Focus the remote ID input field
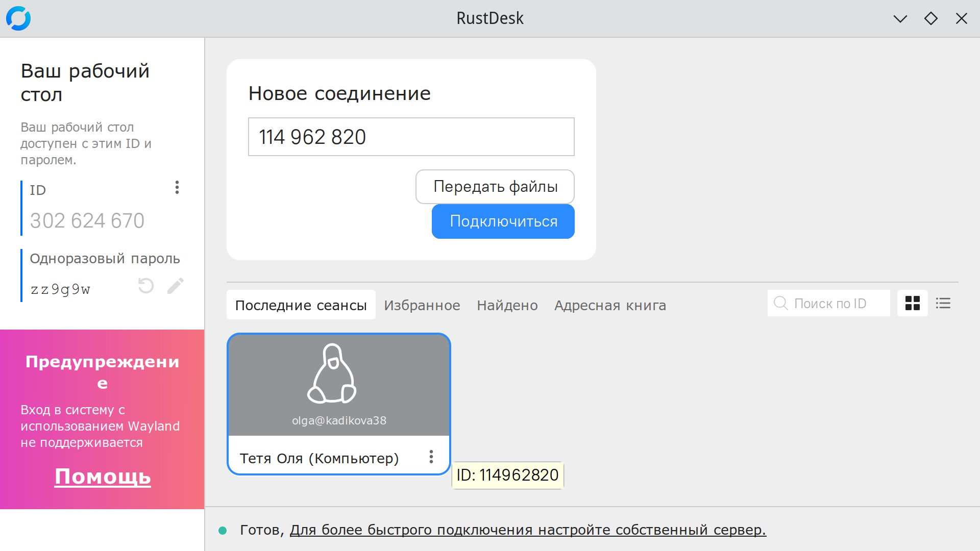This screenshot has height=551, width=980. click(x=411, y=137)
